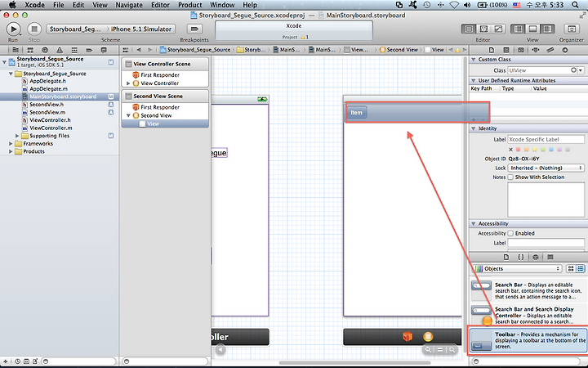The width and height of the screenshot is (588, 368).
Task: Open the Navigate menu
Action: (129, 5)
